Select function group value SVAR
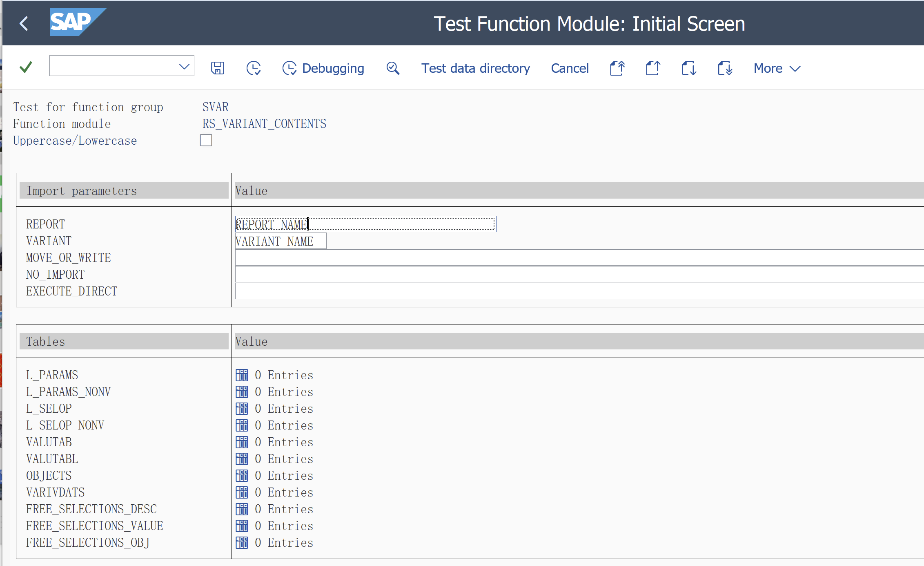 tap(216, 107)
